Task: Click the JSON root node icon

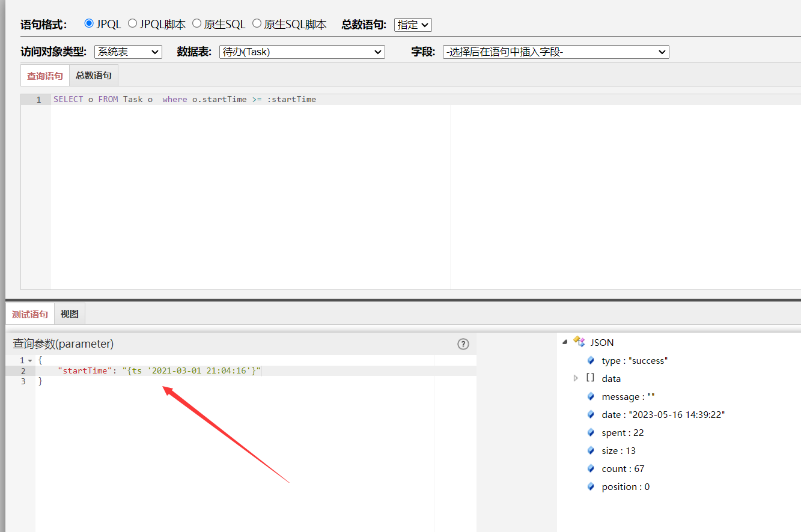Action: [x=579, y=342]
